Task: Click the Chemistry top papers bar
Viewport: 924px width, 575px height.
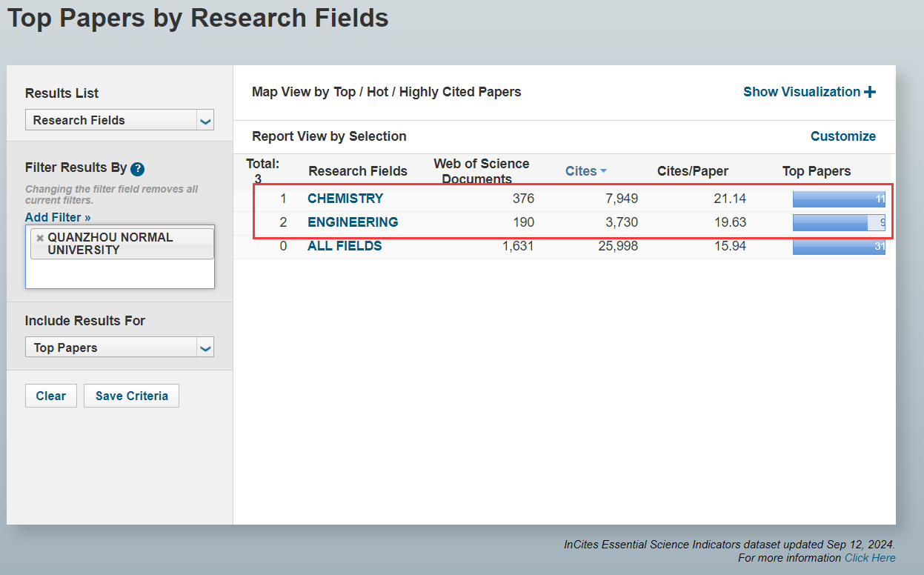Action: coord(838,199)
